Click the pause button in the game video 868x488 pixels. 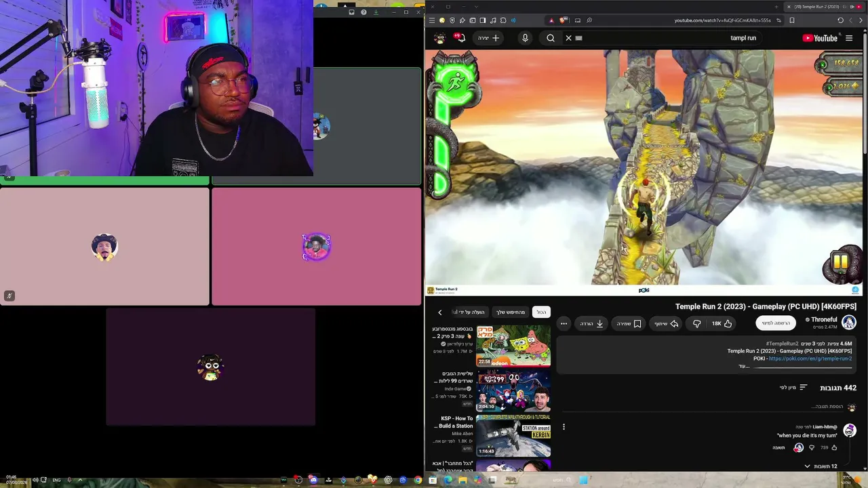coord(840,262)
